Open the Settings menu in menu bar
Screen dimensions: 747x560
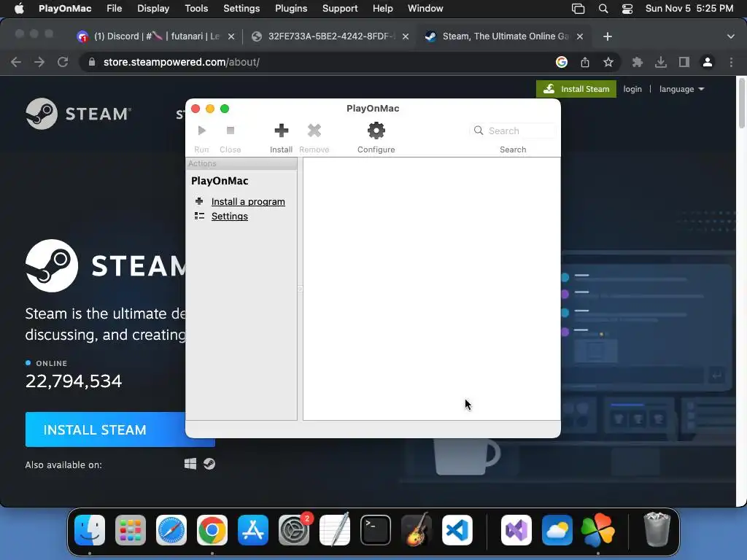coord(241,9)
